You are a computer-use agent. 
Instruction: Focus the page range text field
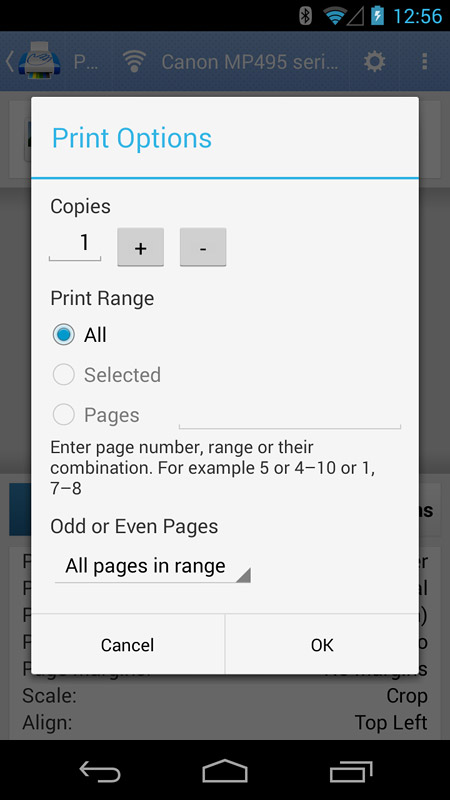click(290, 416)
